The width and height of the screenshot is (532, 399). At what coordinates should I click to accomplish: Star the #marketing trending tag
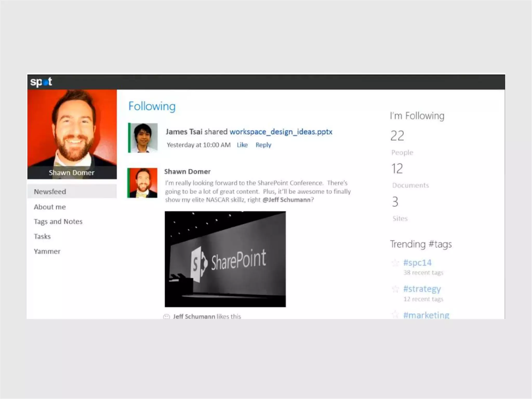pyautogui.click(x=395, y=315)
